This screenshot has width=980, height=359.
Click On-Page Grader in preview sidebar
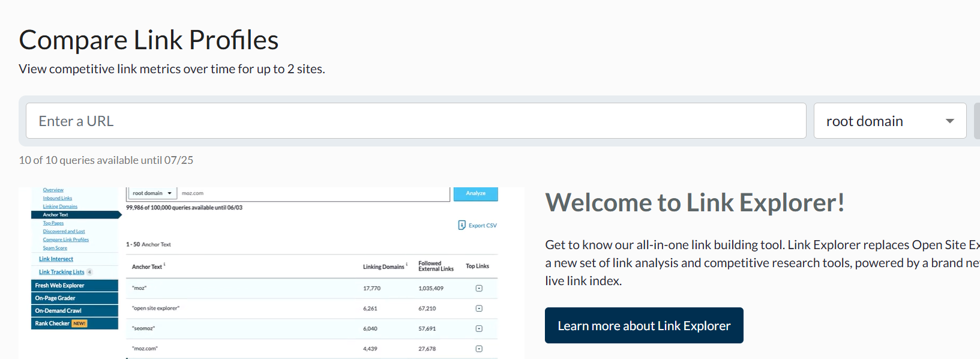74,298
